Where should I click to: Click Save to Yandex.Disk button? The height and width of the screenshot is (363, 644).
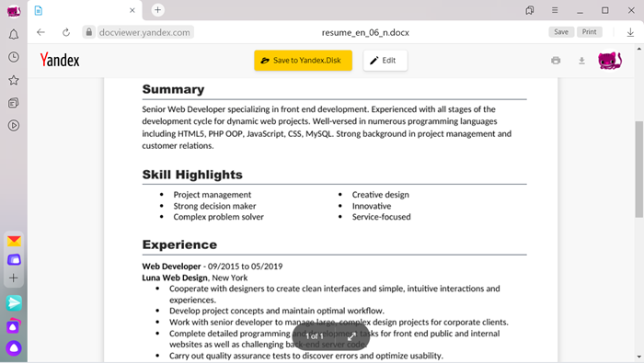[303, 61]
